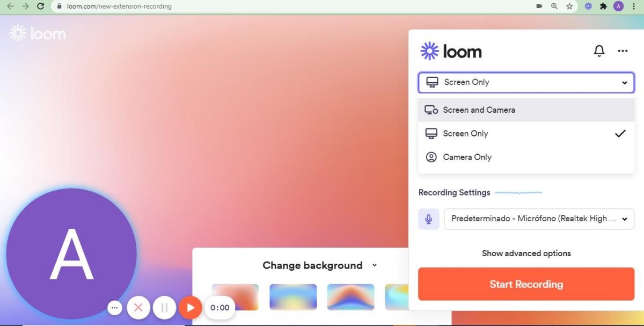Image resolution: width=644 pixels, height=326 pixels.
Task: Open the browser extensions puzzle icon
Action: 604,6
